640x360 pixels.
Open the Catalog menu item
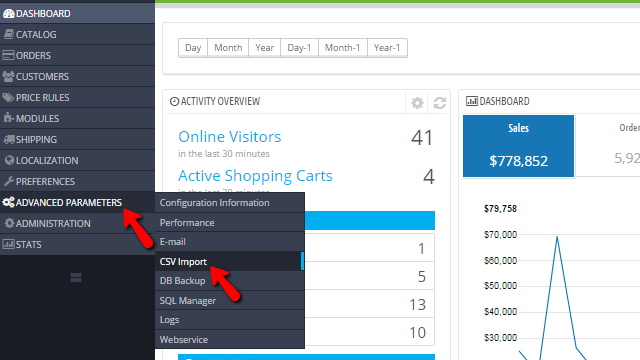(78, 34)
